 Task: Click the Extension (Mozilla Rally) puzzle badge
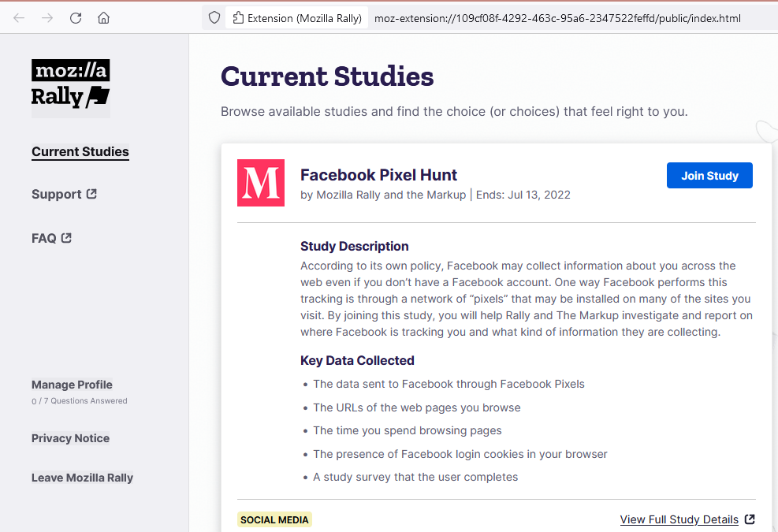[x=296, y=18]
